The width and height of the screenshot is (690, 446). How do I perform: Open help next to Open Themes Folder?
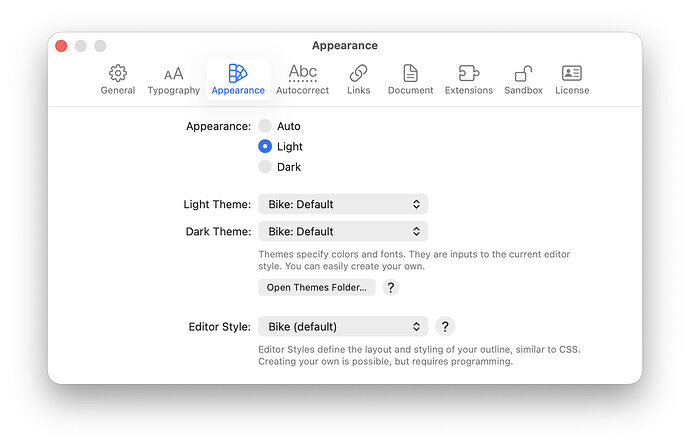point(390,287)
